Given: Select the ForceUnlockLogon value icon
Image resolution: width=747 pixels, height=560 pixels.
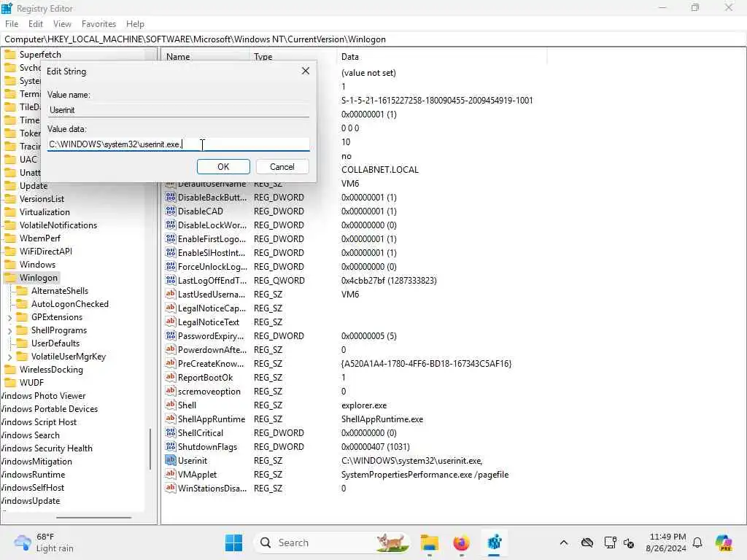Looking at the screenshot, I should 171,266.
